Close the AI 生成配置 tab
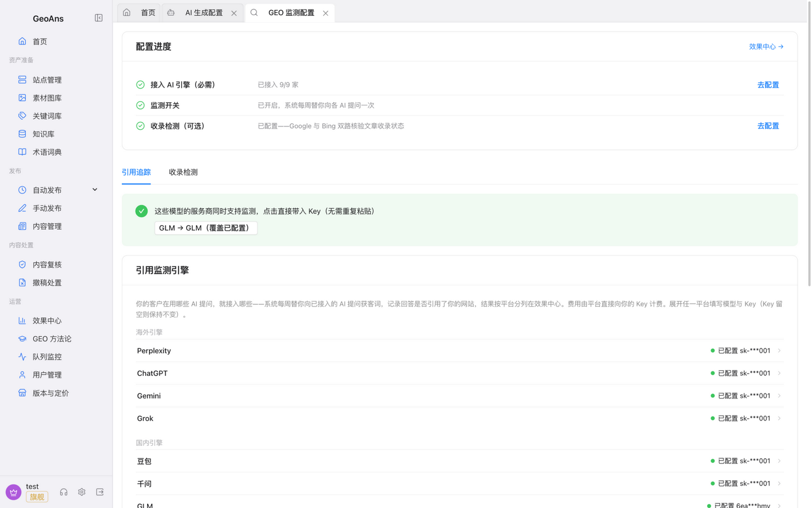 [x=234, y=13]
